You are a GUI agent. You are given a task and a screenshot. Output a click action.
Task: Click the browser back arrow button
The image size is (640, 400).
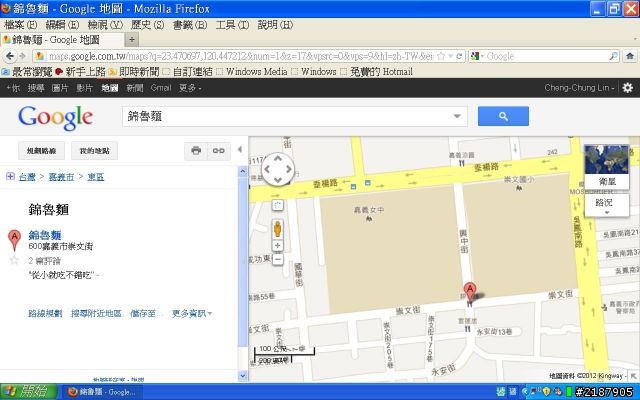(x=10, y=56)
